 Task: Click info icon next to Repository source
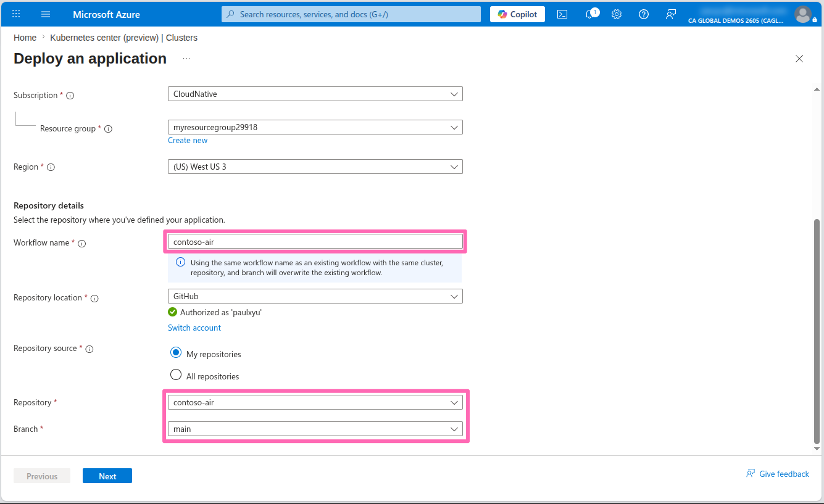89,349
